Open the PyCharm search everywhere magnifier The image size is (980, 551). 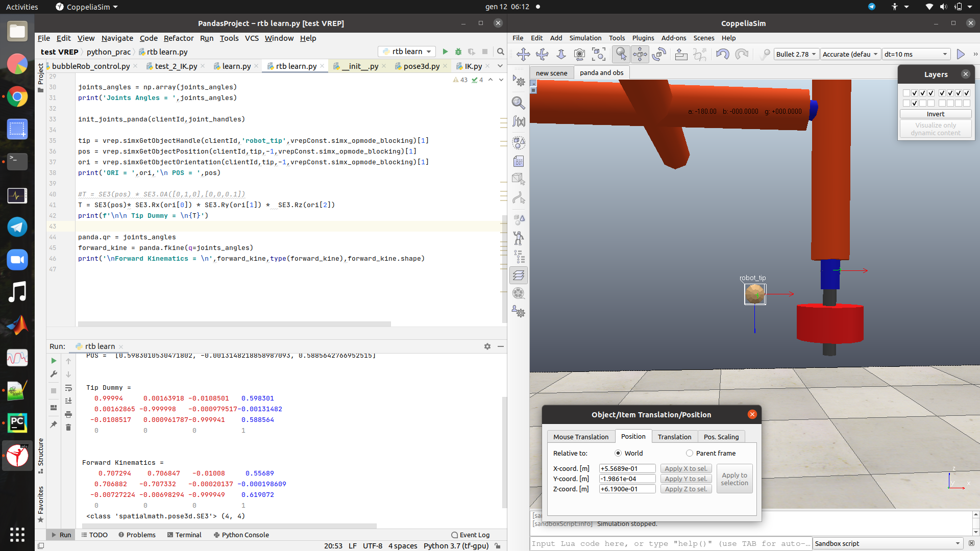click(x=500, y=51)
